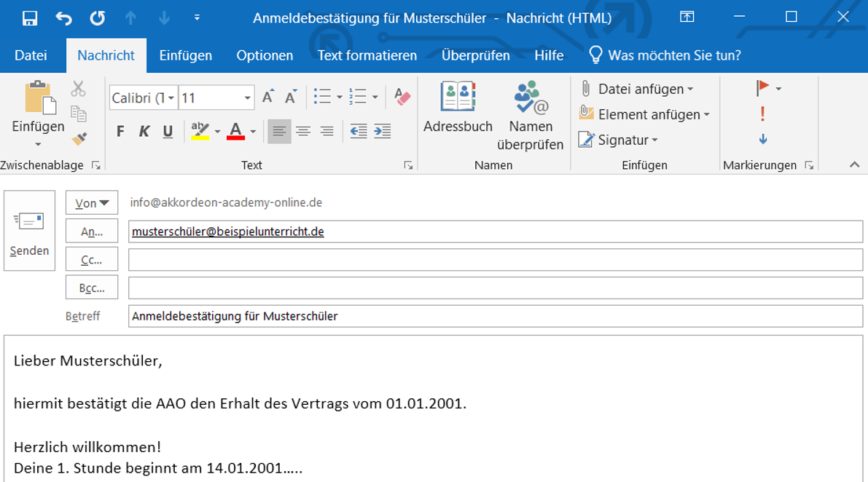
Task: Open the Optionen tab
Action: [x=265, y=55]
